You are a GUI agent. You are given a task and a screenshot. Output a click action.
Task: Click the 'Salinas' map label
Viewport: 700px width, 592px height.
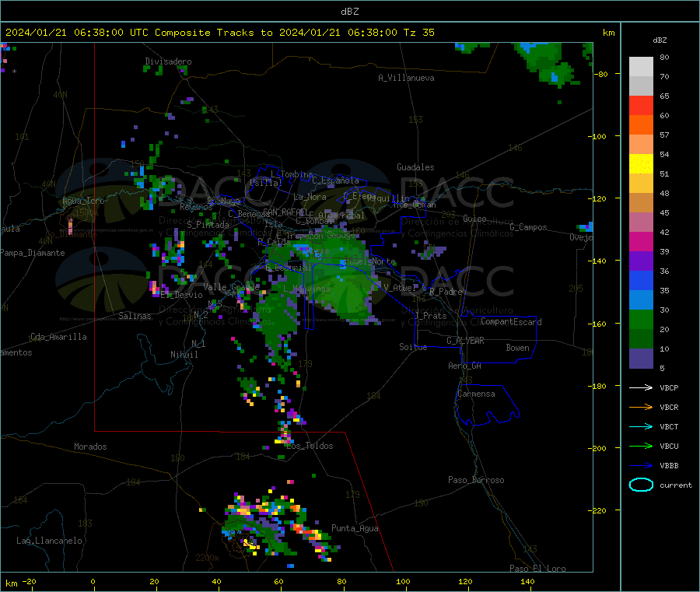[135, 316]
